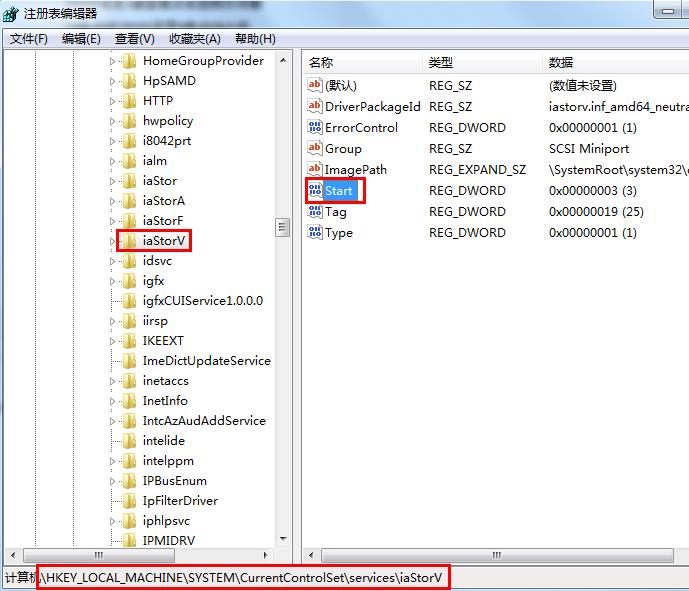Click the Type DWORD value icon
689x591 pixels.
pyautogui.click(x=315, y=232)
